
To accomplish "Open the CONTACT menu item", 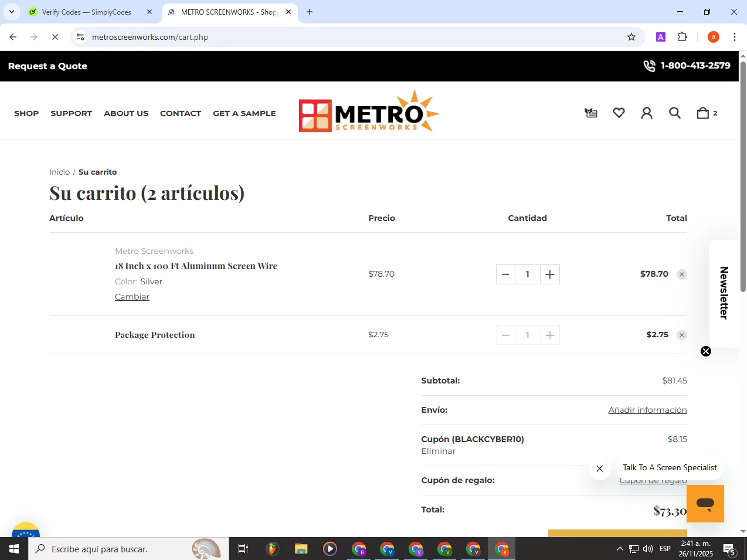I will 180,113.
